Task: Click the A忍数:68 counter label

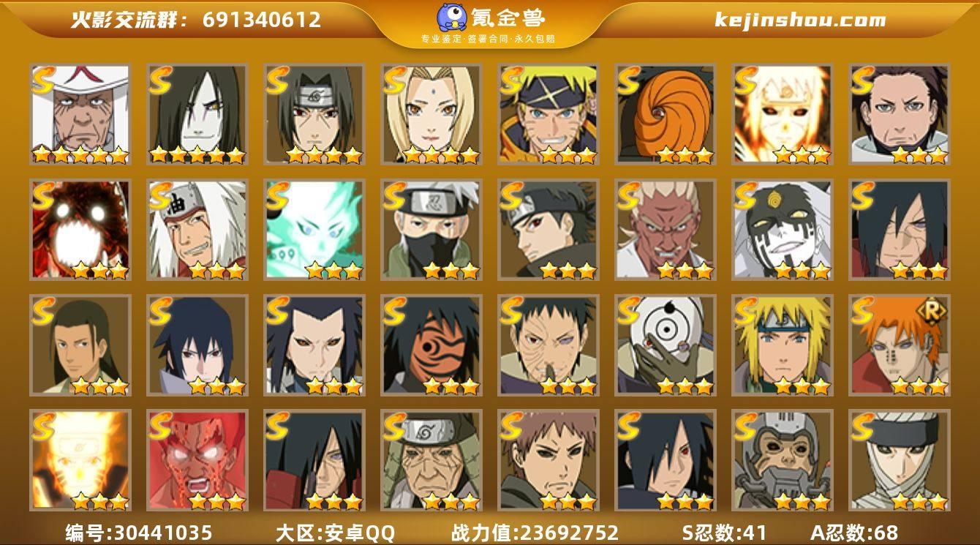Action: coord(854,533)
